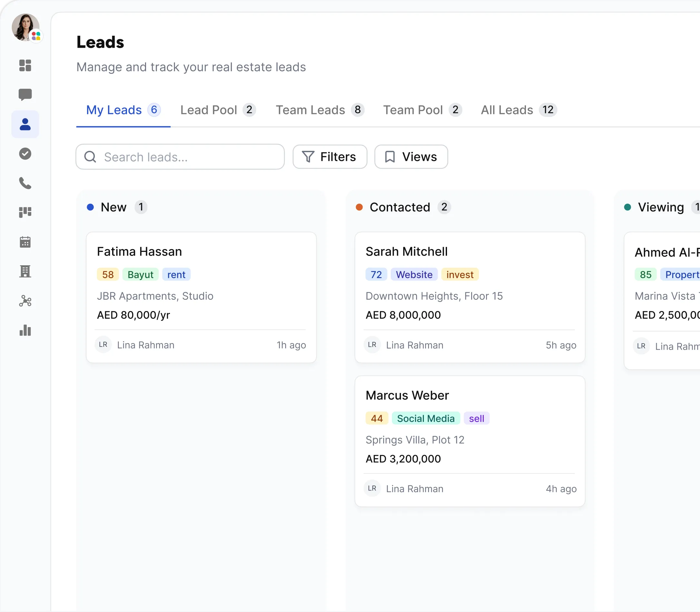This screenshot has height=612, width=700.
Task: Open the network nodes icon in sidebar
Action: click(x=25, y=301)
